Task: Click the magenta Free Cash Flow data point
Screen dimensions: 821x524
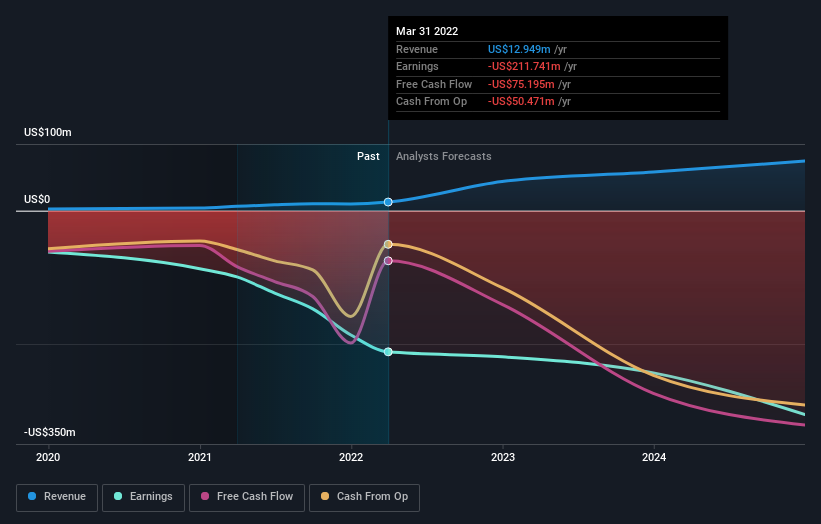Action: pos(388,261)
